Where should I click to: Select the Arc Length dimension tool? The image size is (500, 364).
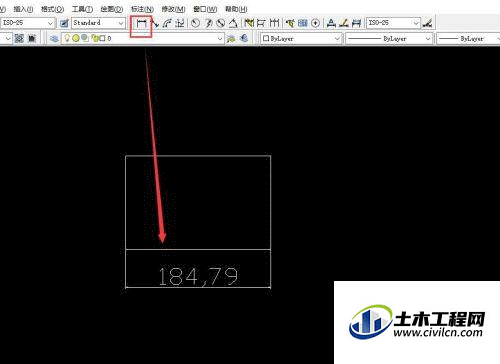click(167, 23)
